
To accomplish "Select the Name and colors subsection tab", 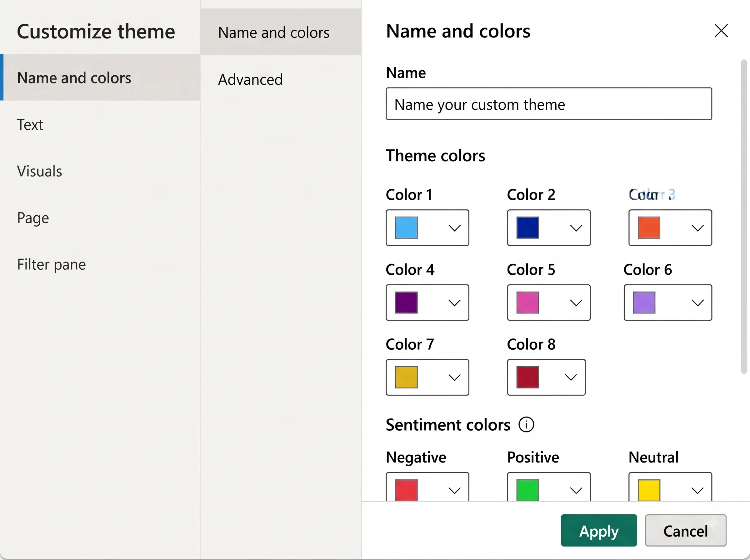I will [281, 32].
